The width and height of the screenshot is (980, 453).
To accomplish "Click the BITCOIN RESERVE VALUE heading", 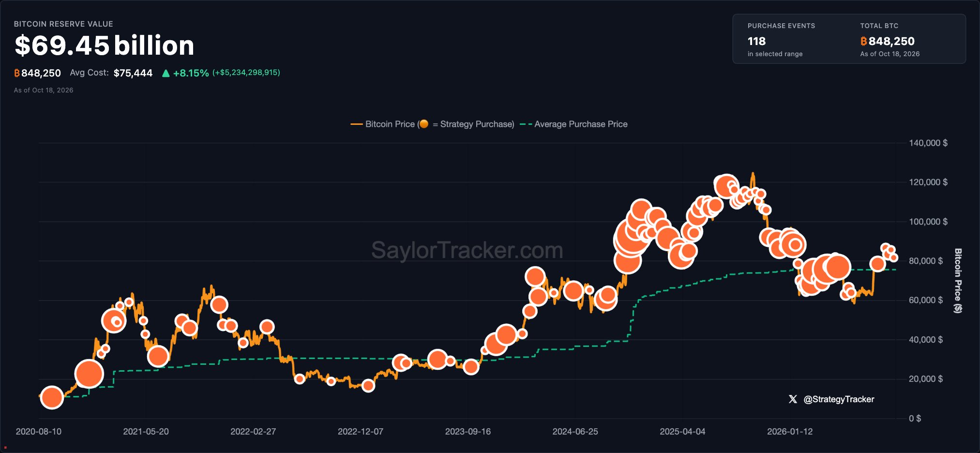I will click(63, 24).
